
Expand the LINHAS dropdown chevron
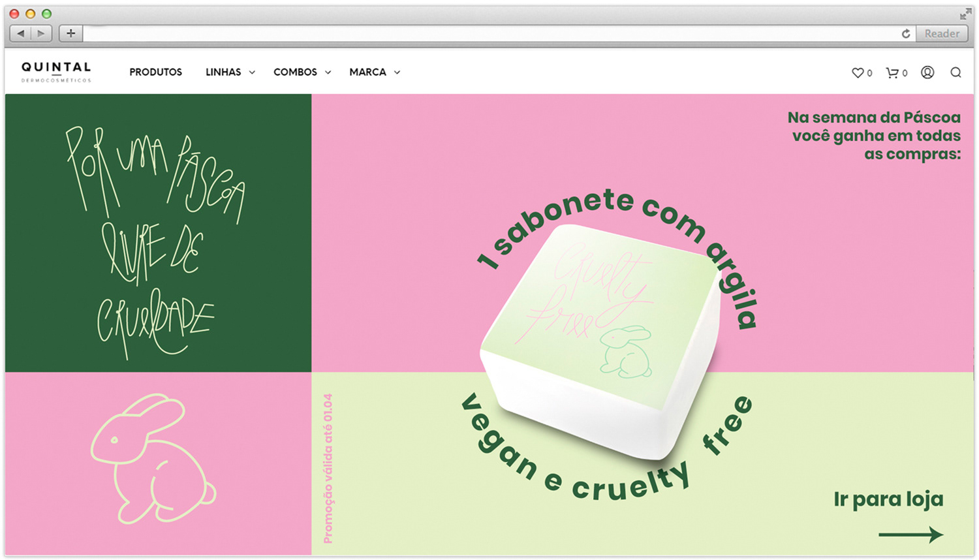click(252, 72)
